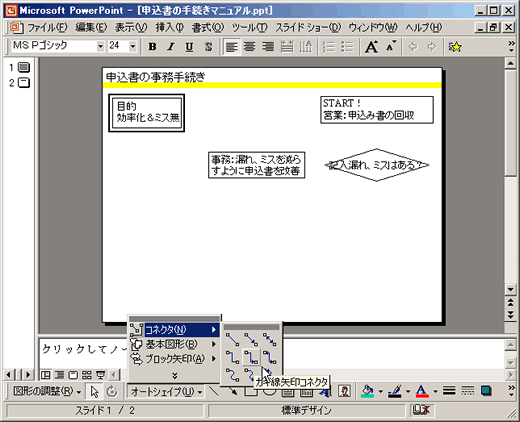This screenshot has height=422, width=520.
Task: Open オートシェイプ dropdown button
Action: [166, 391]
